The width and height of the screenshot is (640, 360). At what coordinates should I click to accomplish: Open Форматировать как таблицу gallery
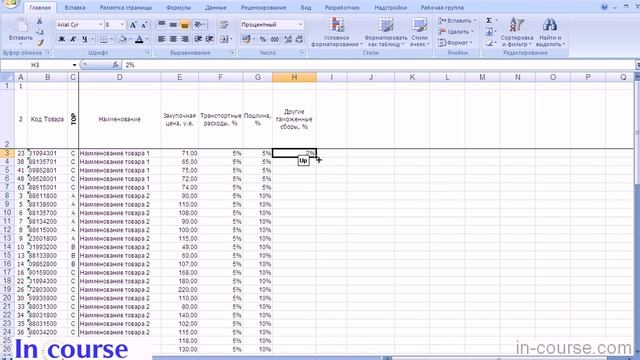pyautogui.click(x=386, y=32)
